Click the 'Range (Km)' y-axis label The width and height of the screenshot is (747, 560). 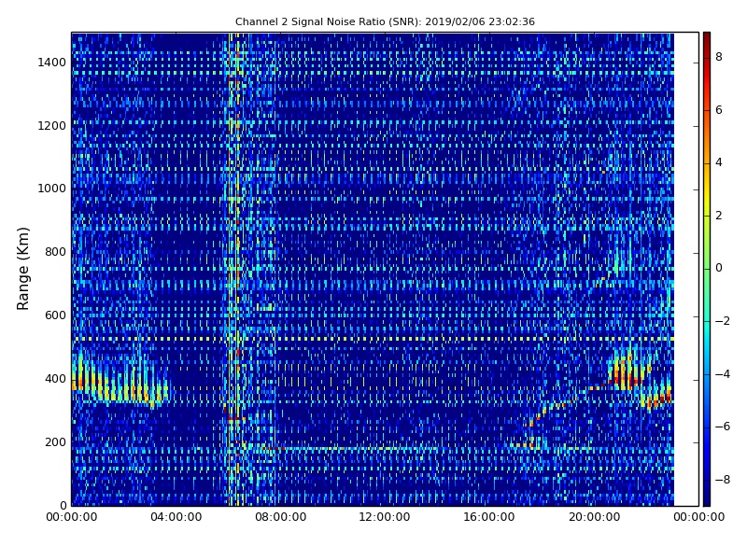pyautogui.click(x=22, y=269)
